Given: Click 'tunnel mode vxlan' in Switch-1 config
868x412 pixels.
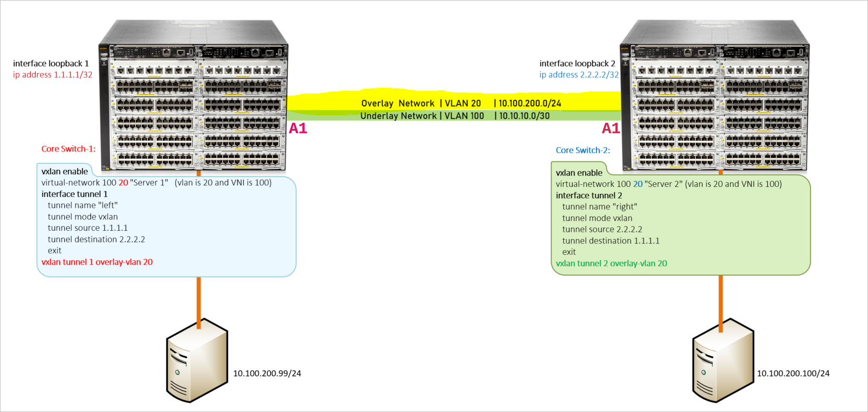Looking at the screenshot, I should coord(82,217).
